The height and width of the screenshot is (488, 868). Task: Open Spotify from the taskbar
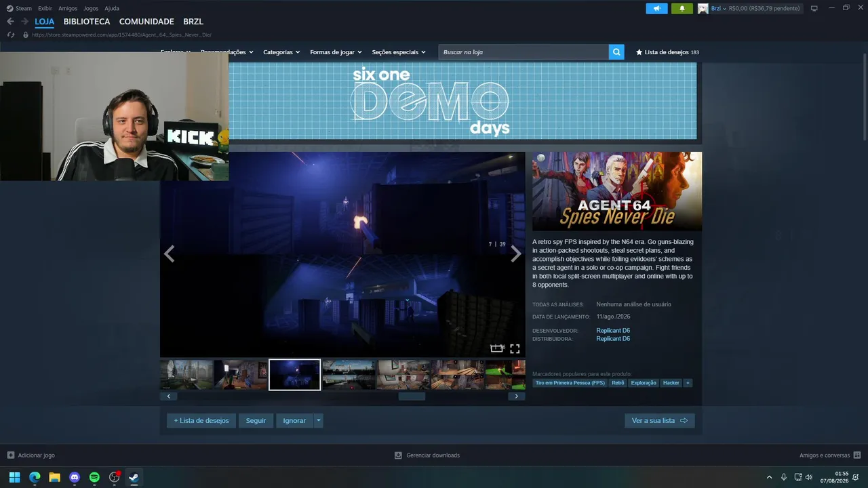pyautogui.click(x=94, y=477)
